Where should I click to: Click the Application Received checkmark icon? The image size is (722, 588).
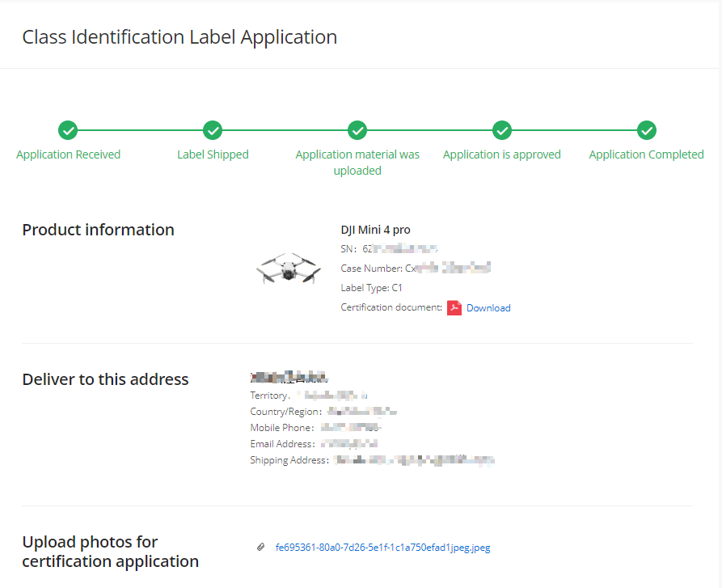click(68, 130)
